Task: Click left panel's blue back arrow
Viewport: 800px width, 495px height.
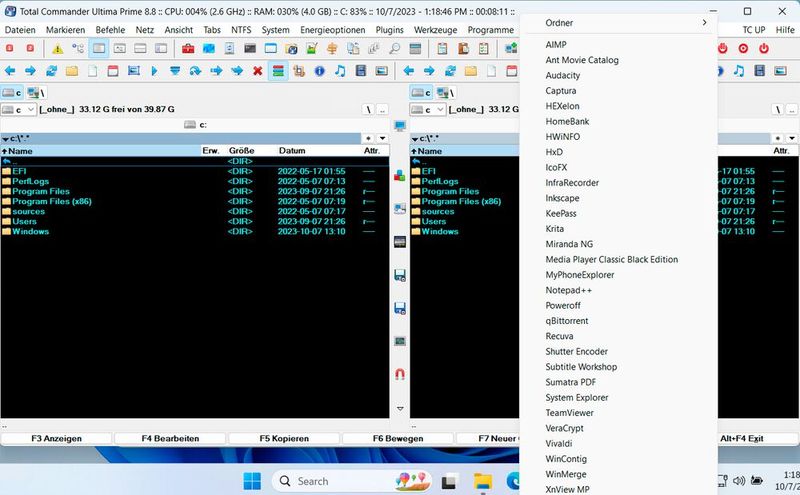Action: pos(10,70)
